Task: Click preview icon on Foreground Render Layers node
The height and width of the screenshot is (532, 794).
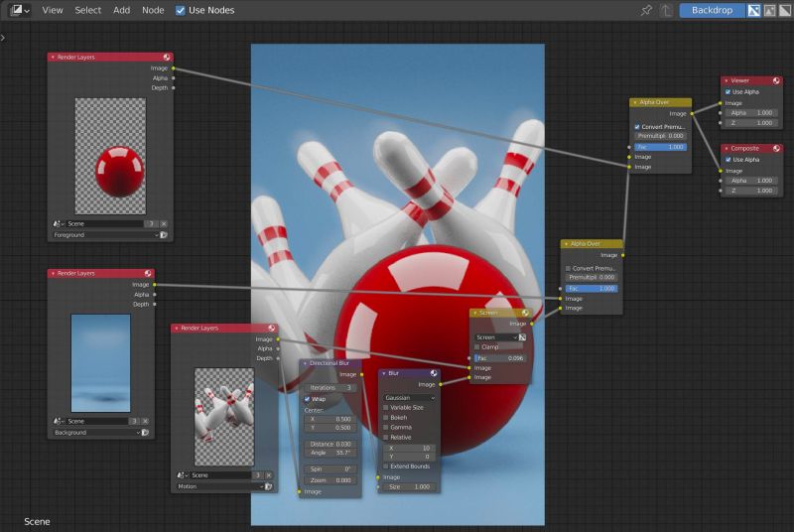Action: point(167,58)
